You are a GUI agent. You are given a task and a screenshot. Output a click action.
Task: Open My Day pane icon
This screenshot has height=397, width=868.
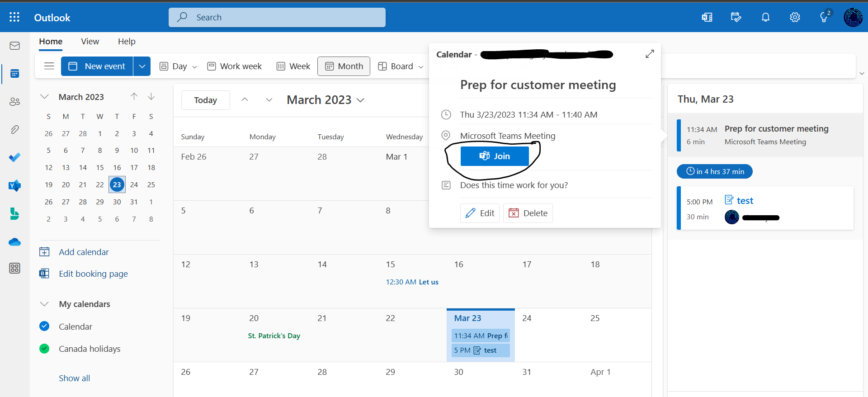[x=736, y=17]
